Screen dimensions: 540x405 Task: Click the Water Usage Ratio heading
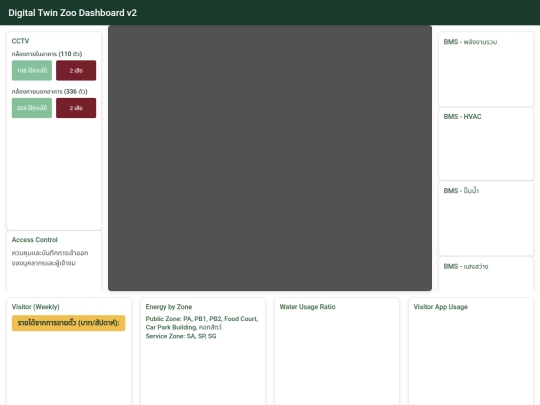pyautogui.click(x=307, y=307)
